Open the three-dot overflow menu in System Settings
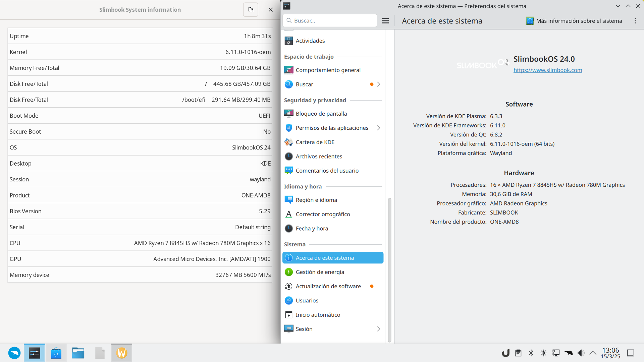This screenshot has height=362, width=644. 635,21
